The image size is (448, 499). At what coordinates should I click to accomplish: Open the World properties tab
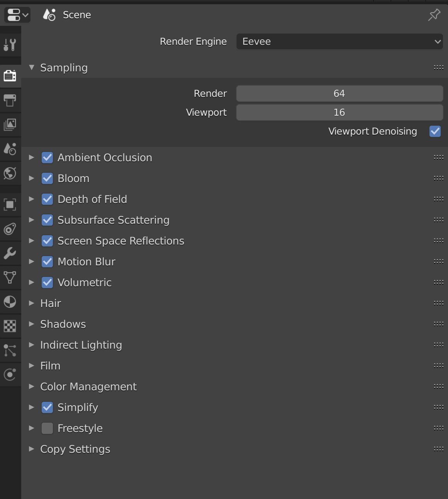[10, 173]
